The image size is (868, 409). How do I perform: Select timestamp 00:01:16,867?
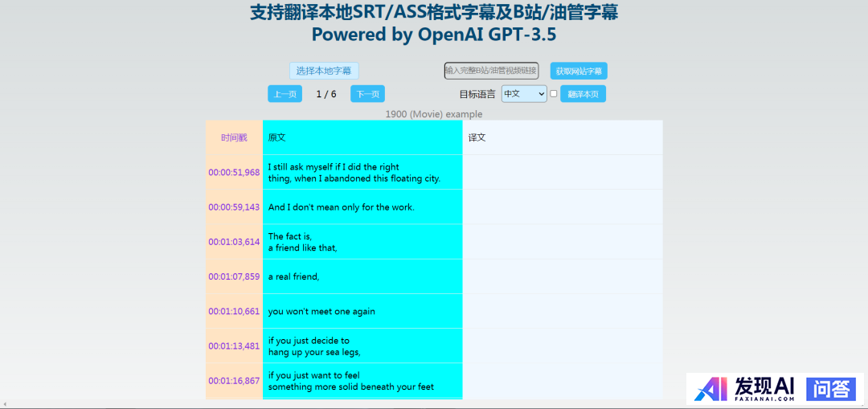pyautogui.click(x=234, y=381)
